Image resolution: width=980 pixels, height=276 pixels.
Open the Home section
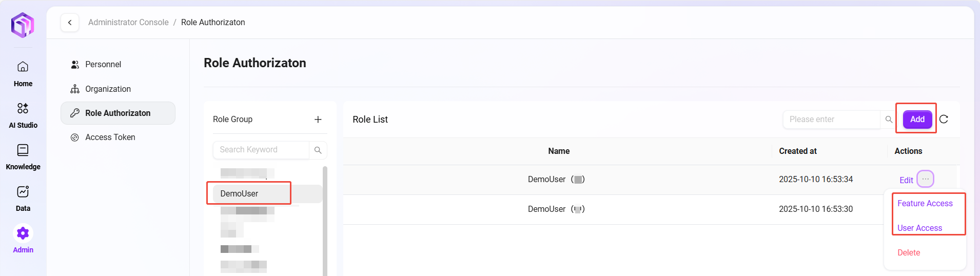pos(23,73)
